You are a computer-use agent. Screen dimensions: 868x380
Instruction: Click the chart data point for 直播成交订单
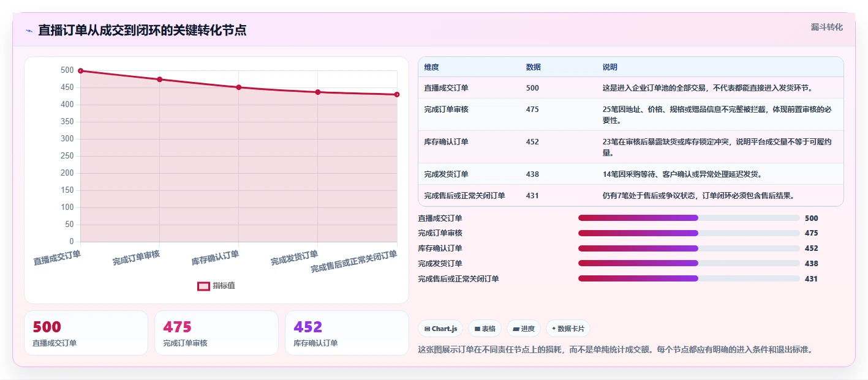click(x=80, y=71)
